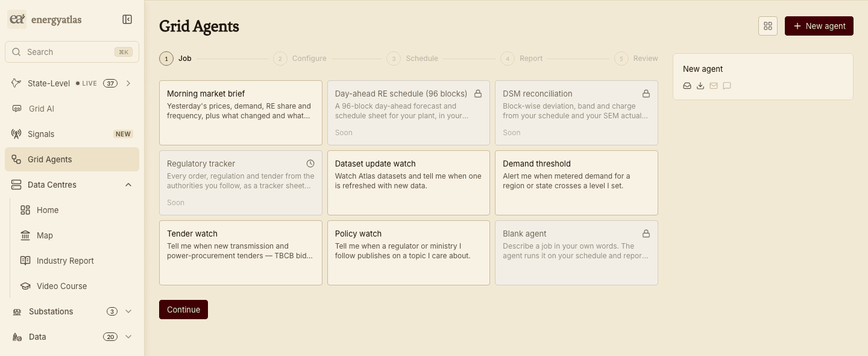The width and height of the screenshot is (868, 356).
Task: Click the energyatlas logo
Action: [45, 19]
